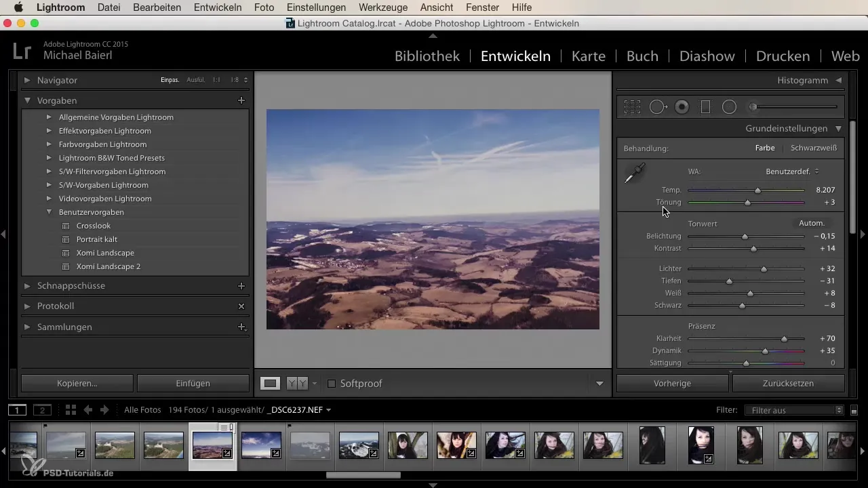Open the Entwickeln menu

(x=218, y=7)
